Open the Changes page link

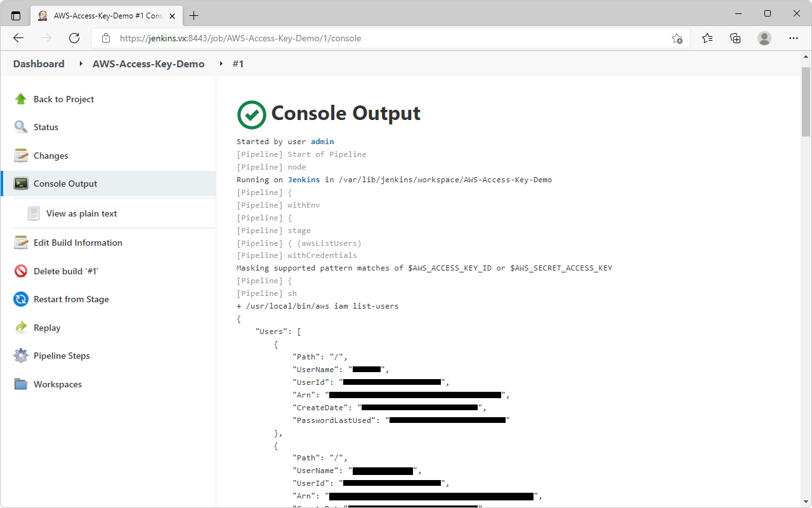[51, 156]
